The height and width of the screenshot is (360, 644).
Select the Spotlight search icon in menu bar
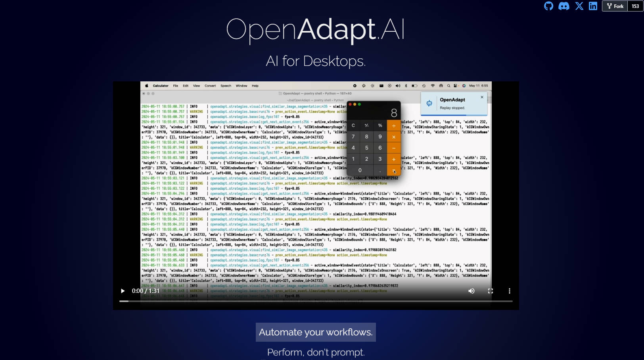point(448,85)
